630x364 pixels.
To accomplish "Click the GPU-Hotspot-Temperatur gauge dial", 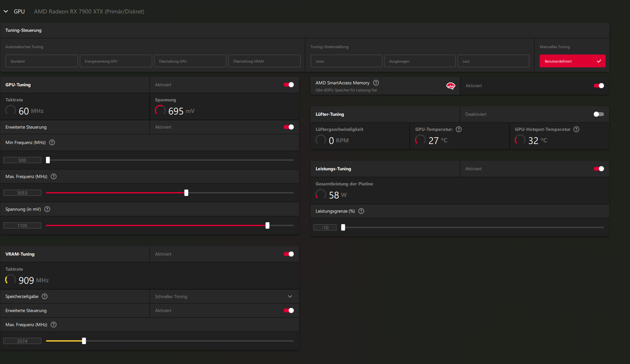I will [520, 140].
